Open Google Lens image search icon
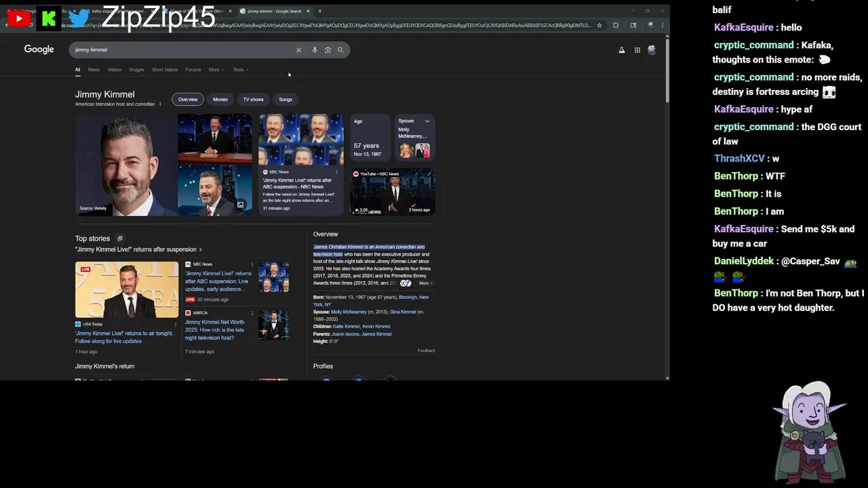 [x=328, y=49]
